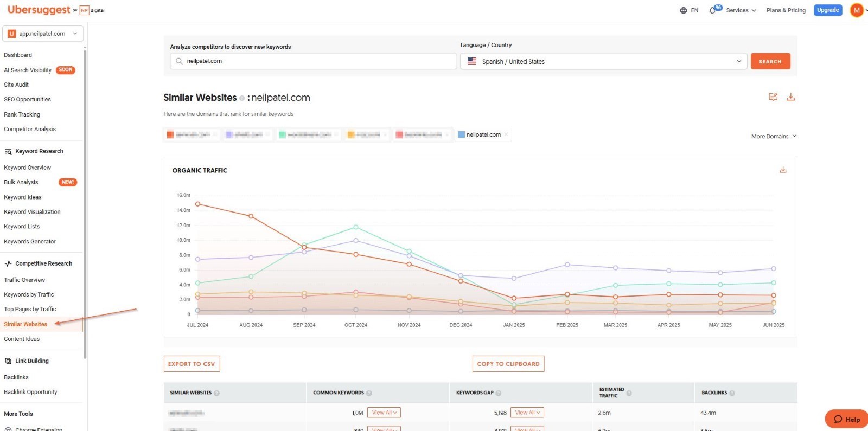Expand the Services menu
Screen dimensions: 868x431
741,10
